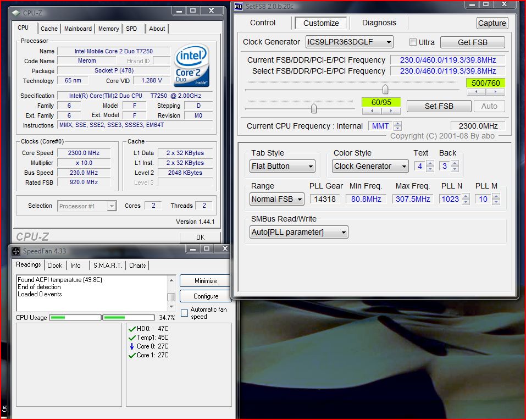Click the HD0 temperature checkmark icon
Image resolution: width=526 pixels, height=420 pixels.
(132, 329)
